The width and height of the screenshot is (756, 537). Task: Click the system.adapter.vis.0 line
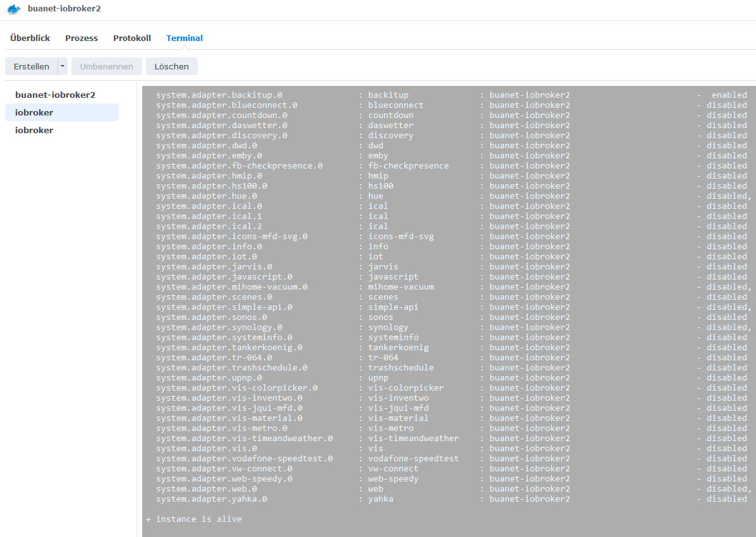coord(207,449)
